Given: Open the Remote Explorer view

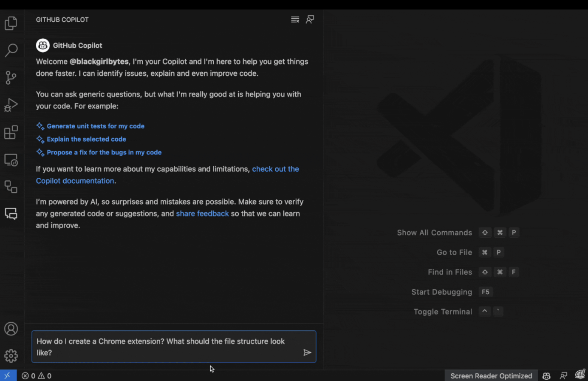Looking at the screenshot, I should click(x=11, y=160).
